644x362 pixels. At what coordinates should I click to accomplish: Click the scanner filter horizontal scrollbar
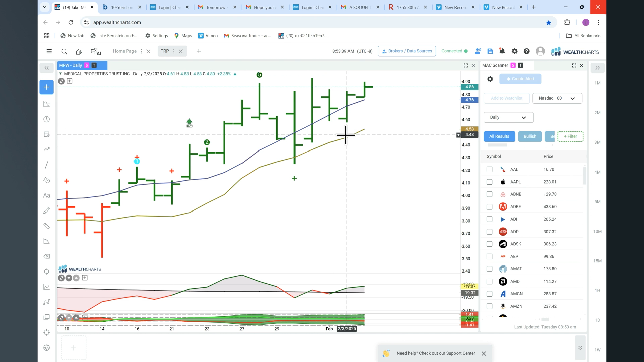pyautogui.click(x=497, y=145)
